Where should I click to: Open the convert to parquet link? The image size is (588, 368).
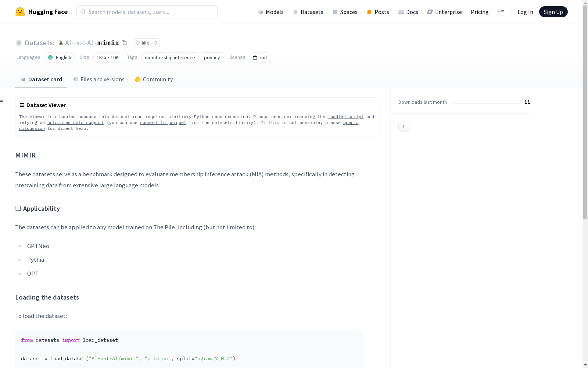tap(163, 123)
